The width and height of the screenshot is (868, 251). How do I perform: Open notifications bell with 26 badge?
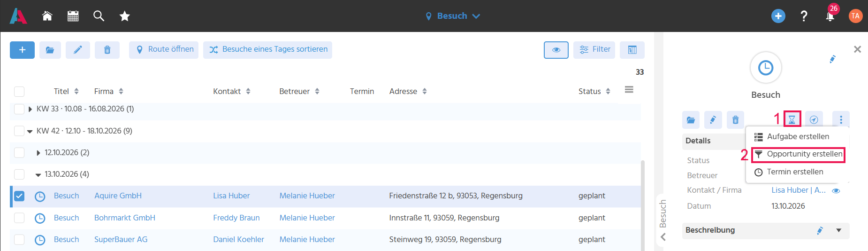[x=830, y=16]
